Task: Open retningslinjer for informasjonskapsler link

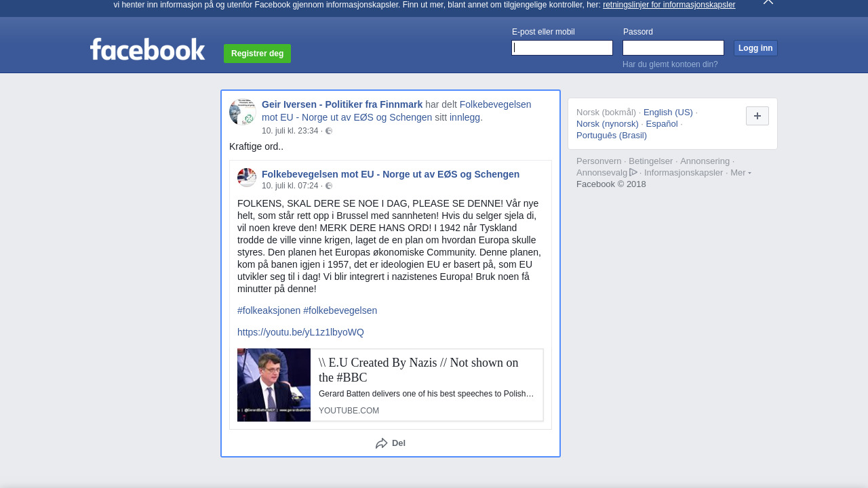Action: [x=669, y=5]
